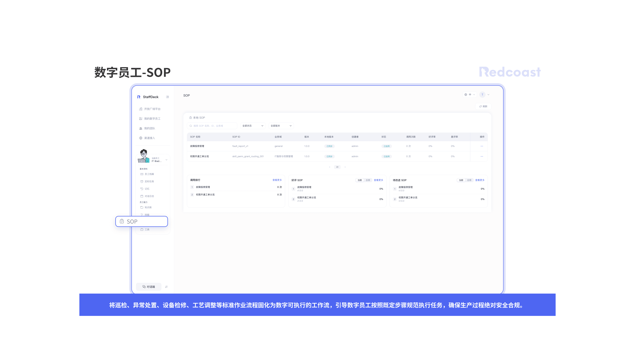The width and height of the screenshot is (635, 364).
Task: Open the 全部版本 filter dropdown
Action: (281, 126)
